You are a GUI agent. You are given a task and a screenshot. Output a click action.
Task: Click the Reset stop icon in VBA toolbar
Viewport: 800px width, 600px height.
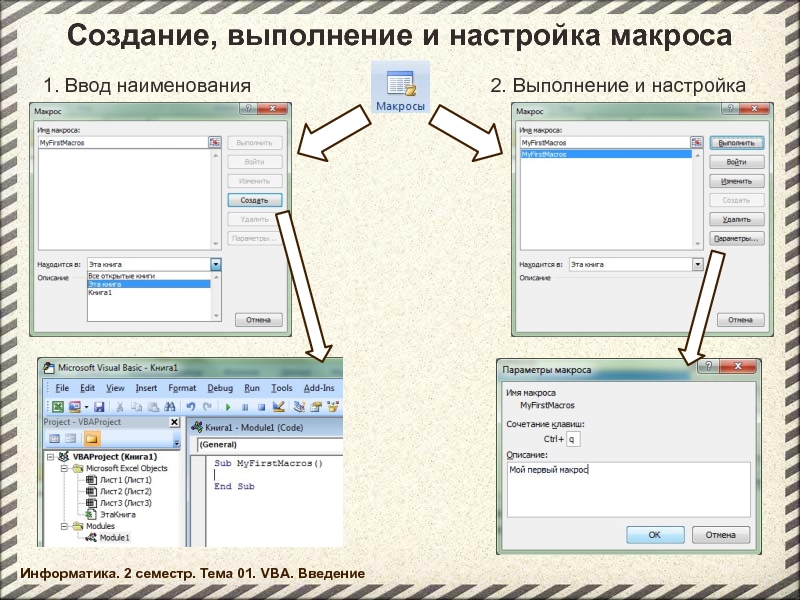(260, 407)
